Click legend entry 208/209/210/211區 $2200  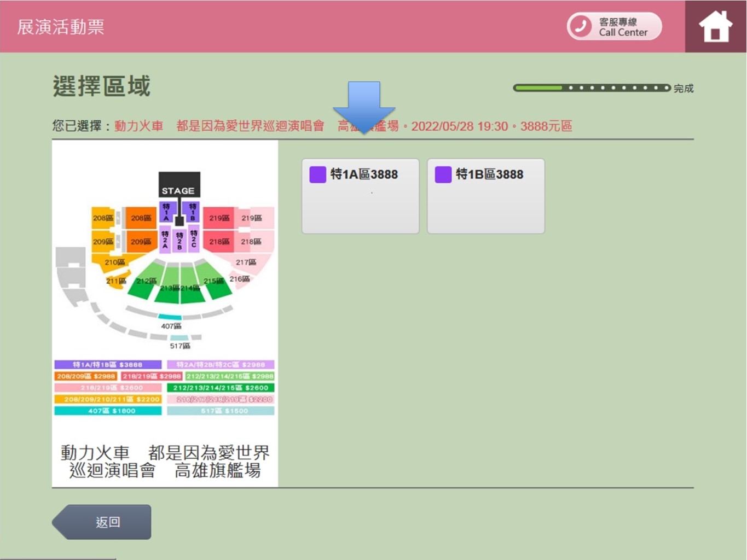tap(108, 399)
